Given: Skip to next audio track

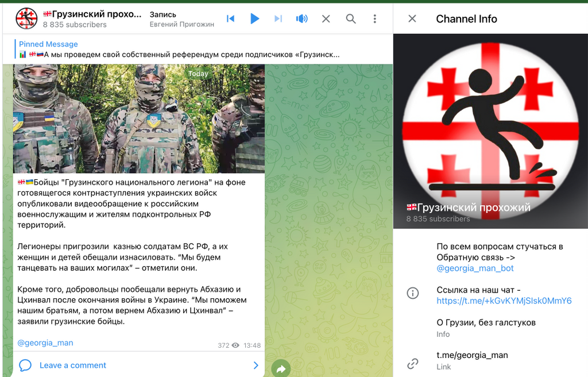Looking at the screenshot, I should pos(278,19).
